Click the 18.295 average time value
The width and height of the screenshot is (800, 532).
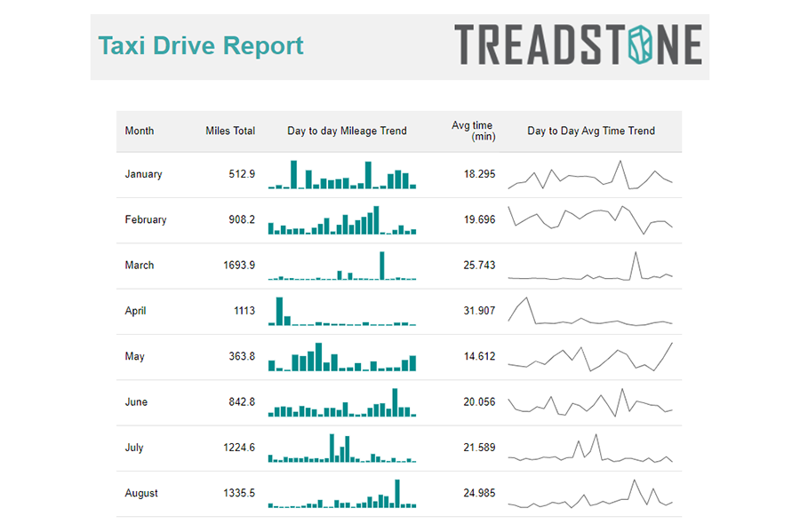point(479,174)
